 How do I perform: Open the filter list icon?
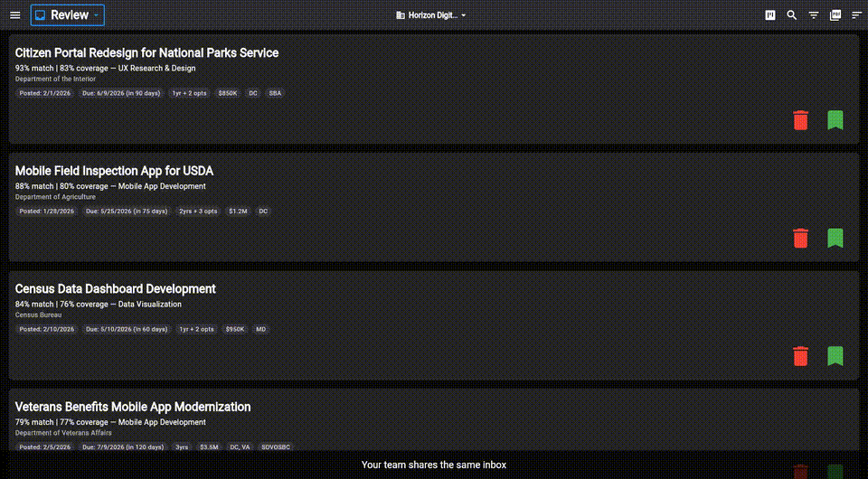point(814,15)
